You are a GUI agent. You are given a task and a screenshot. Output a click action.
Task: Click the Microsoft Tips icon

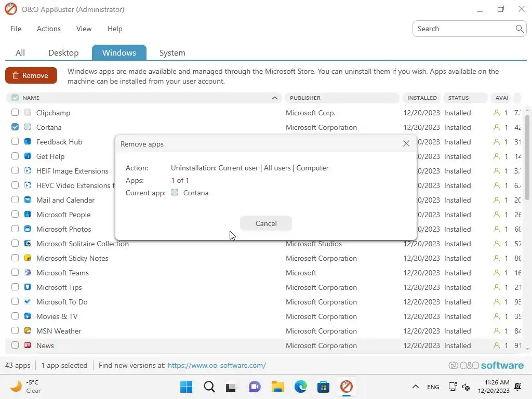coord(28,287)
